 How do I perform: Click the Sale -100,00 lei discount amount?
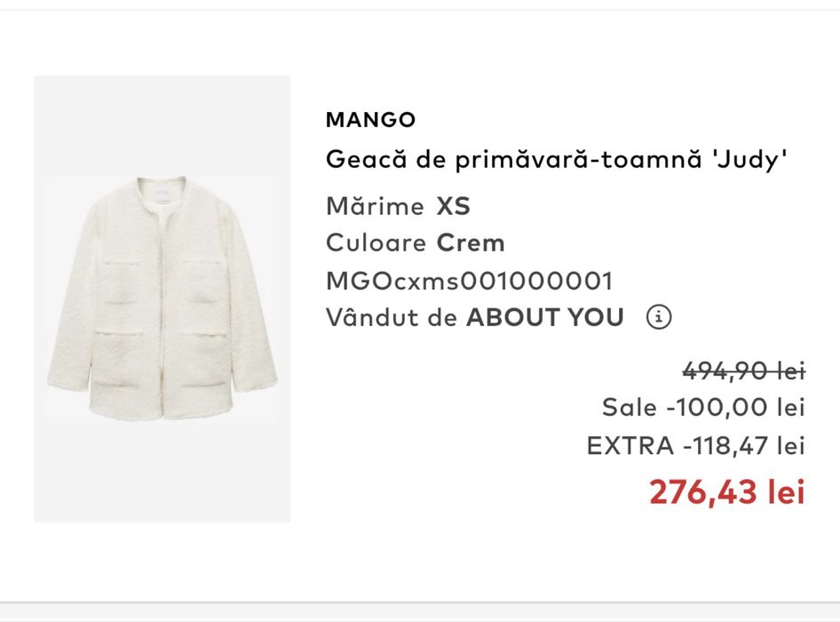click(735, 408)
